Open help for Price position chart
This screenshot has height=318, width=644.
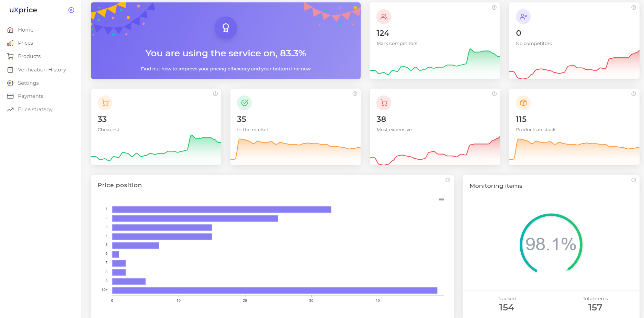448,180
